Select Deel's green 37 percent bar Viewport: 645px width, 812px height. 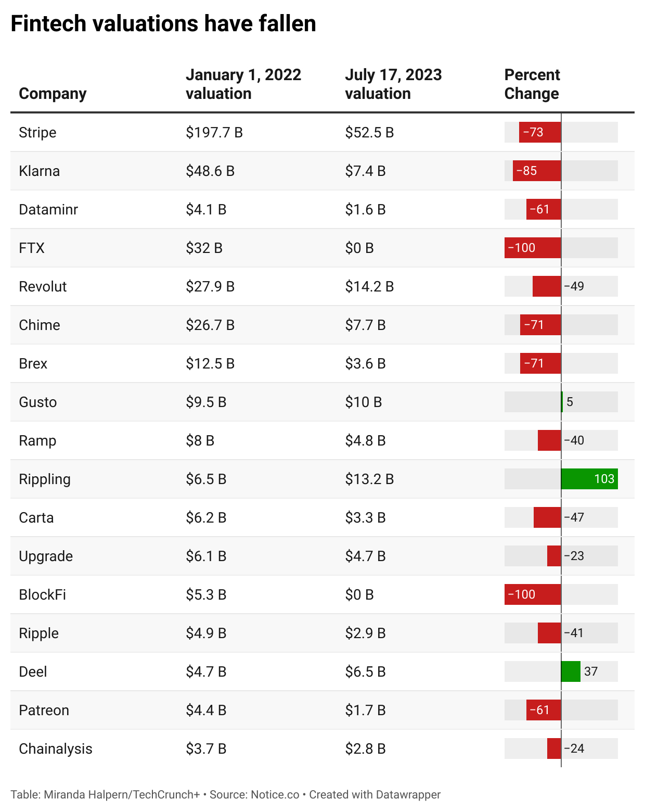(571, 671)
